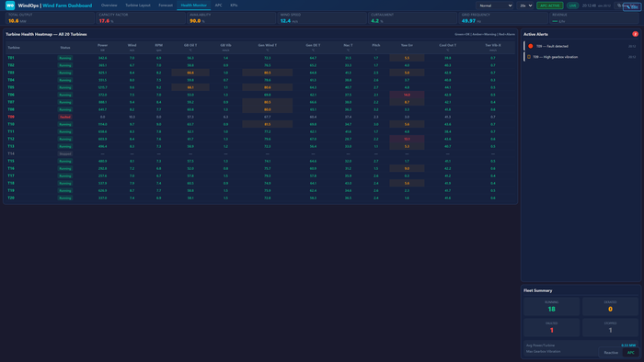Click the APC ACTIVE button
This screenshot has width=644, height=362.
click(549, 6)
